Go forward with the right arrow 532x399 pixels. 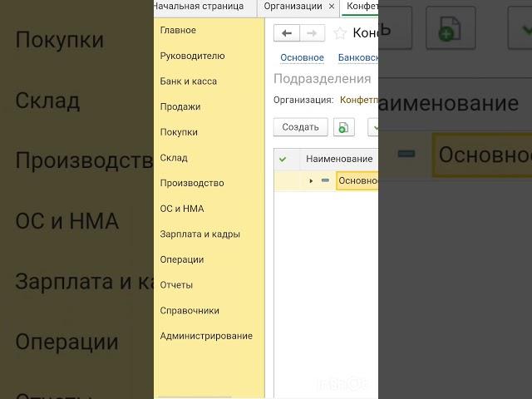pyautogui.click(x=313, y=33)
